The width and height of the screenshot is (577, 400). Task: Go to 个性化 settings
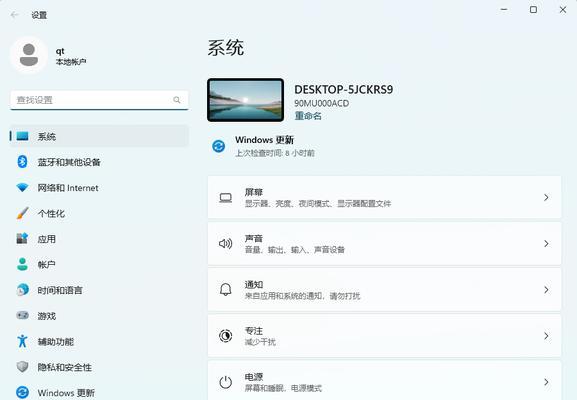(x=99, y=213)
